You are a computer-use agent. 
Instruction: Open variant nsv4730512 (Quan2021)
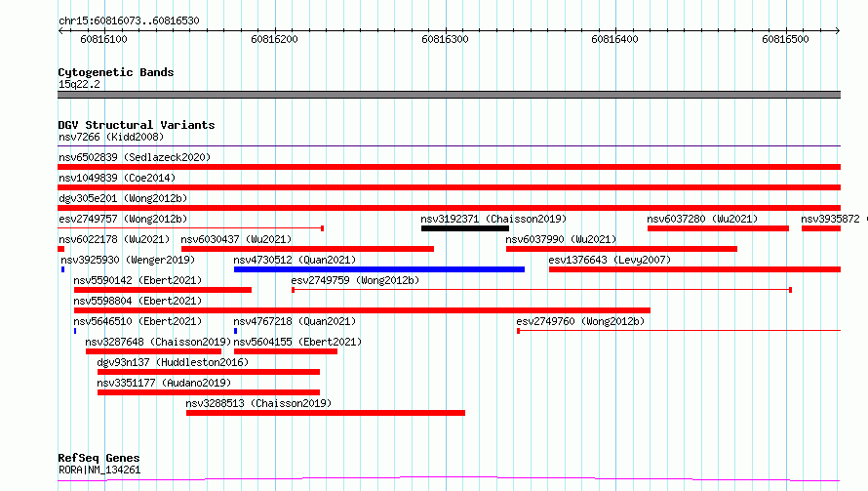point(295,260)
